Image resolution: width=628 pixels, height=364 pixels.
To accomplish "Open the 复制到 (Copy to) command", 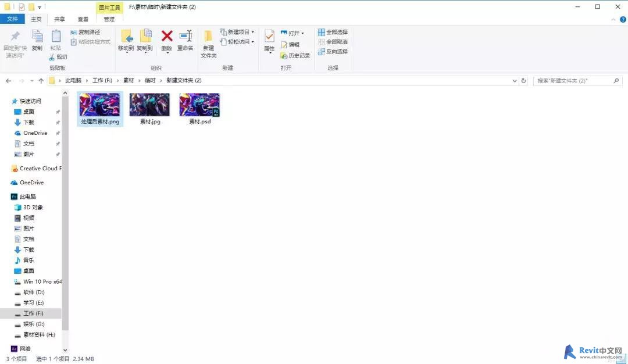I will pos(145,41).
